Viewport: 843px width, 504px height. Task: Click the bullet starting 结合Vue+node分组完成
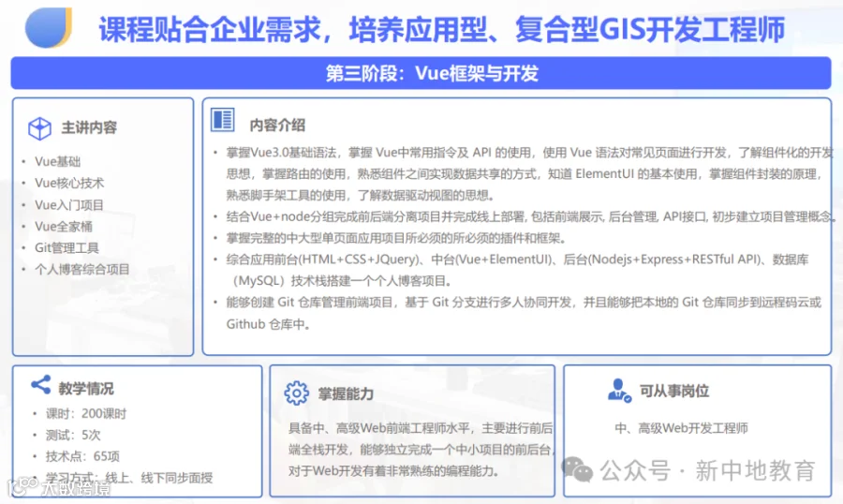(x=531, y=216)
